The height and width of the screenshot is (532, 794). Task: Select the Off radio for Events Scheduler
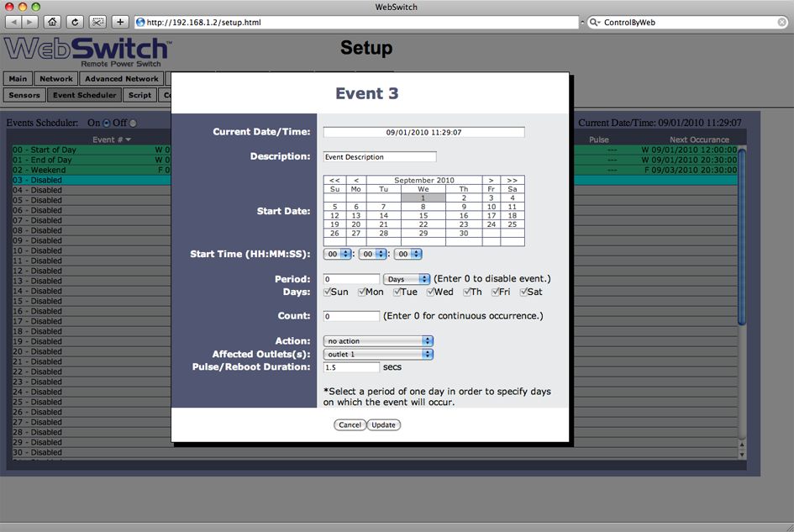tap(132, 122)
